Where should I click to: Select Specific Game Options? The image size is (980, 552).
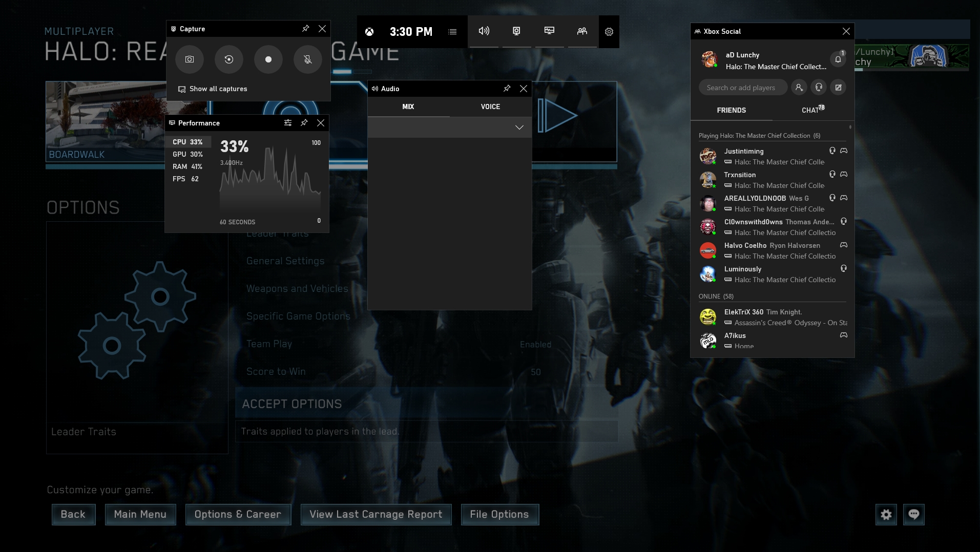point(298,316)
